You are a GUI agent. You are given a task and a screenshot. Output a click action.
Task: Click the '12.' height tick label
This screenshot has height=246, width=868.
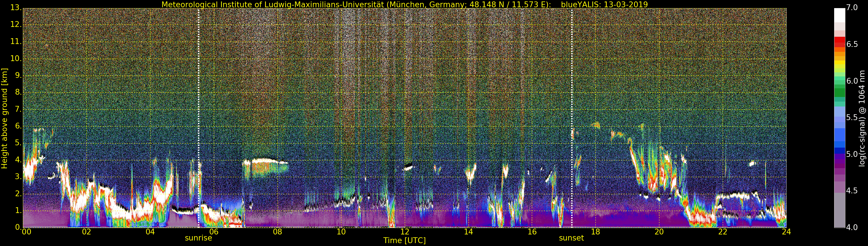tap(16, 25)
